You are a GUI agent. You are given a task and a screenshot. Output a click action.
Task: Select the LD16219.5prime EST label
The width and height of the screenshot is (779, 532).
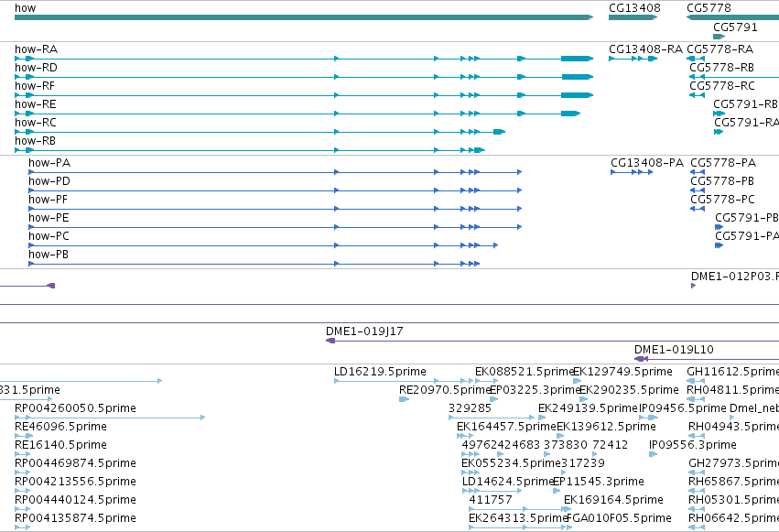pos(380,372)
